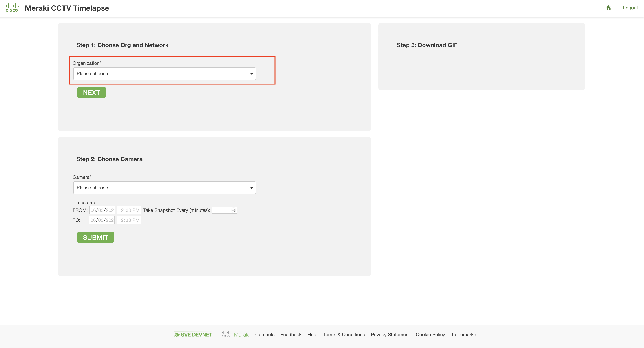Open the Help footer link
Viewport: 644px width, 348px height.
[x=312, y=335]
